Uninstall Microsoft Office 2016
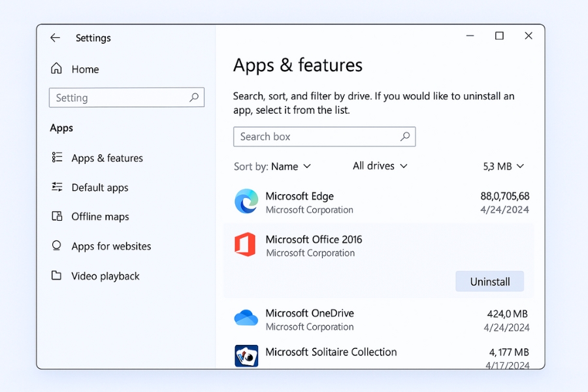The width and height of the screenshot is (588, 392). [x=489, y=282]
